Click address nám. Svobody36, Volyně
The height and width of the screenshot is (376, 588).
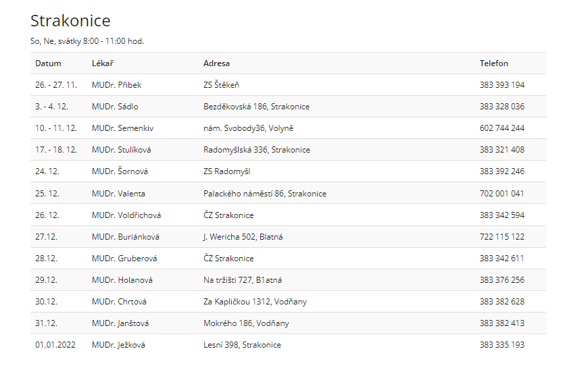pos(249,128)
